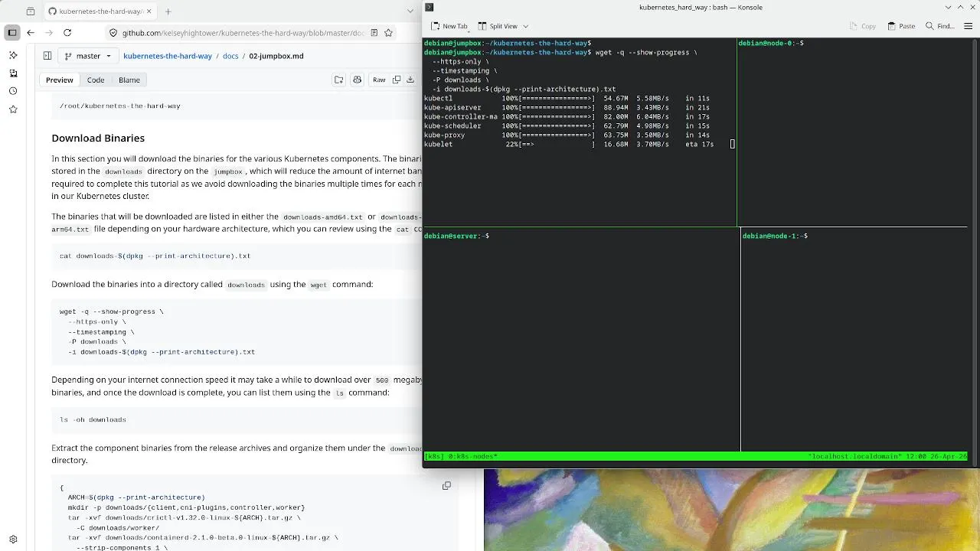
Task: Go forward in Firefox
Action: point(49,33)
